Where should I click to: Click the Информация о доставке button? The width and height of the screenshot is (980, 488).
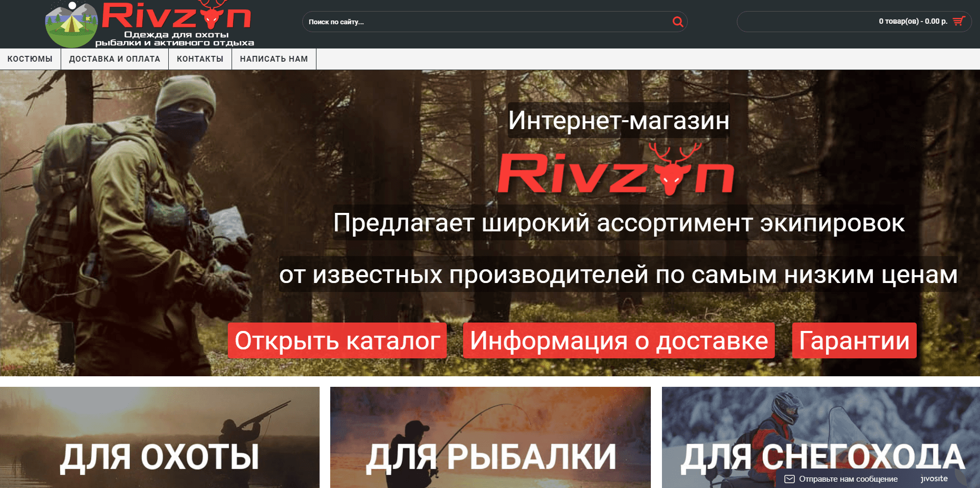619,340
